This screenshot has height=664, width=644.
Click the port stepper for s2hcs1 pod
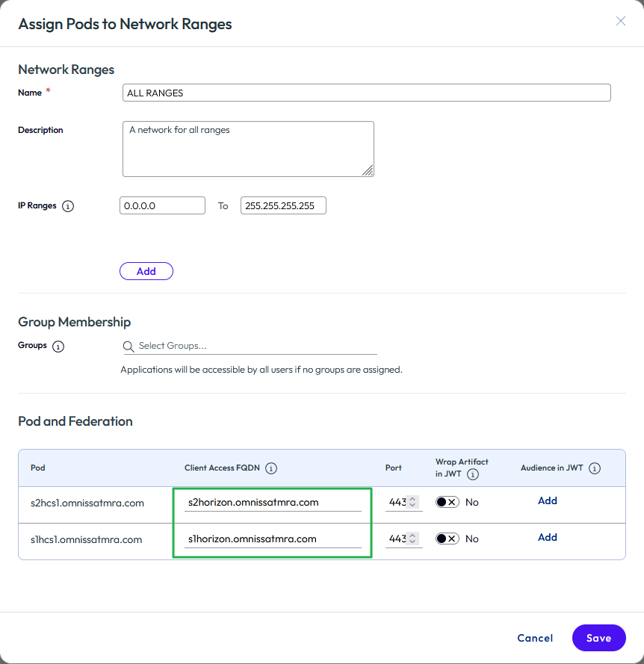pos(413,502)
